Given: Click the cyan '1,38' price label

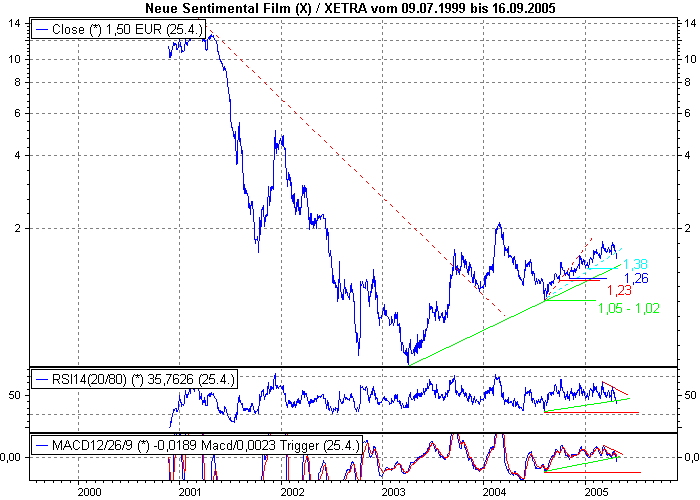Looking at the screenshot, I should point(635,264).
